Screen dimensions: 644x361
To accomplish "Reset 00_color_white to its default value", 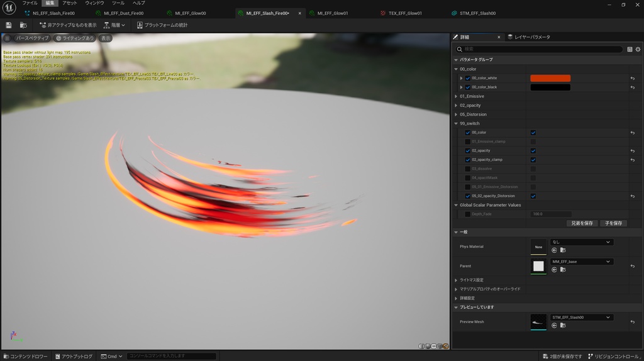I will point(633,78).
